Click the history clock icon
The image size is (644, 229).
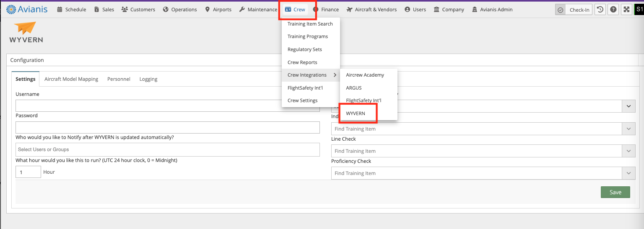pos(600,10)
